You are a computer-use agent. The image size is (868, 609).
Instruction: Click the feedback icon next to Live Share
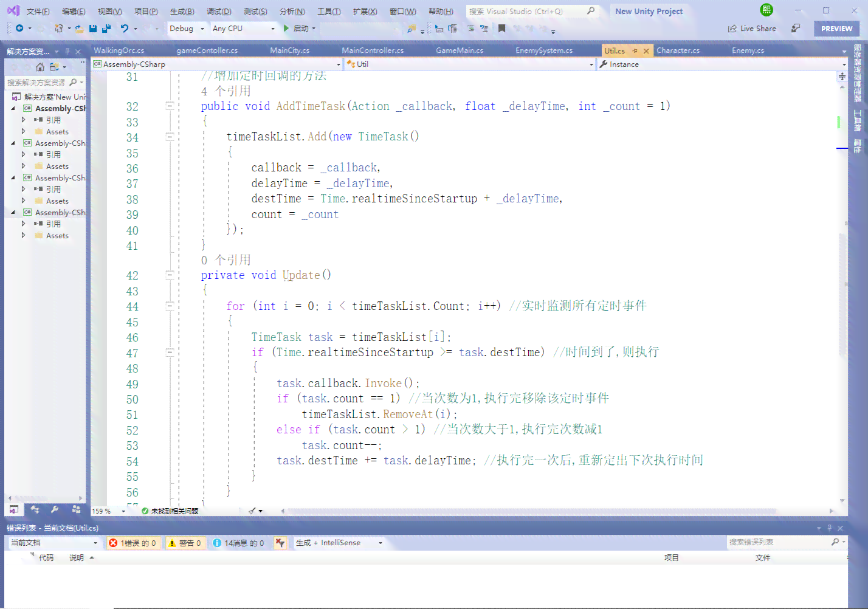point(795,29)
